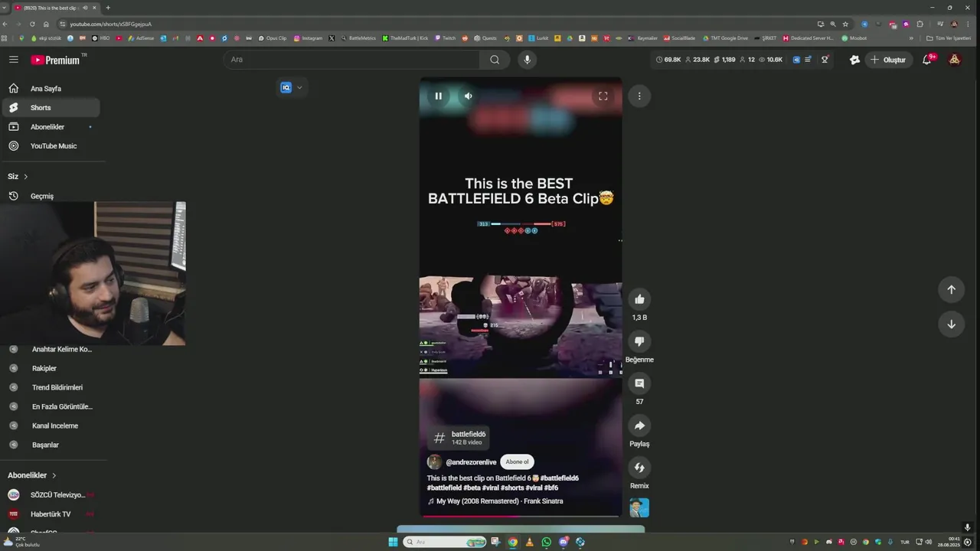This screenshot has width=980, height=551.
Task: Open Rakipler in sidebar
Action: tap(44, 368)
